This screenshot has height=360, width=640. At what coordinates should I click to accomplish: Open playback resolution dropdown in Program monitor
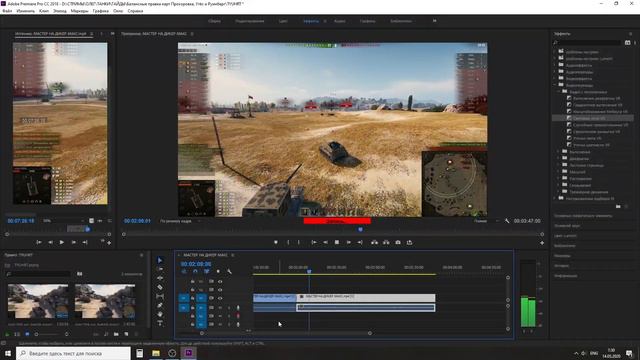point(486,221)
